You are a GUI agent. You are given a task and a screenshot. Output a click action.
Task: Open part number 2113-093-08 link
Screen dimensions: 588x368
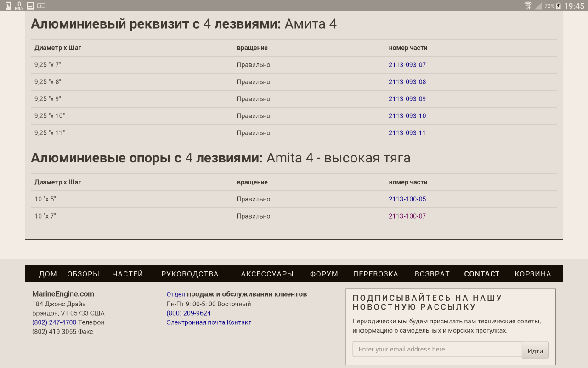tap(407, 82)
